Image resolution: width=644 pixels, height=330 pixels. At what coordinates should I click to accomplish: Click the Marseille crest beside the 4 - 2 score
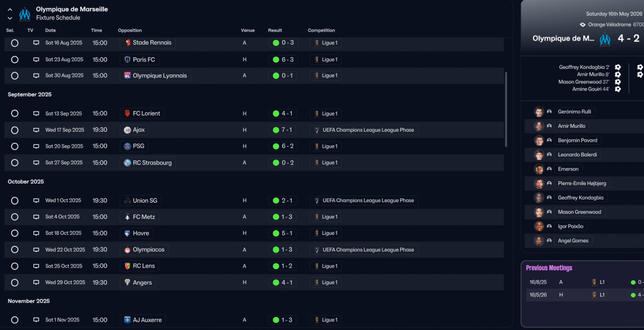(x=605, y=39)
